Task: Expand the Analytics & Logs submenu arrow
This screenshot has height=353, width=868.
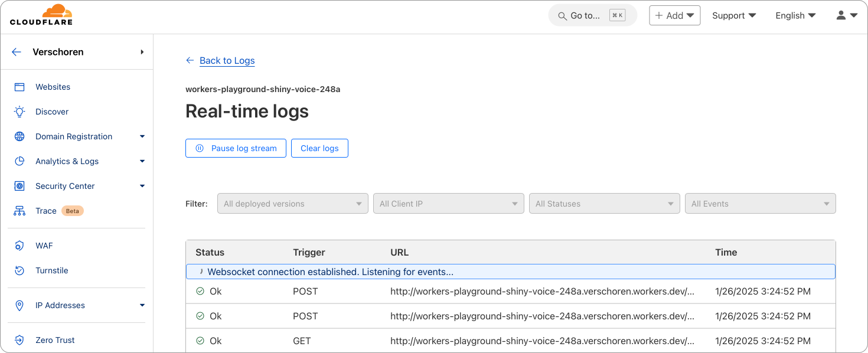Action: click(x=142, y=161)
